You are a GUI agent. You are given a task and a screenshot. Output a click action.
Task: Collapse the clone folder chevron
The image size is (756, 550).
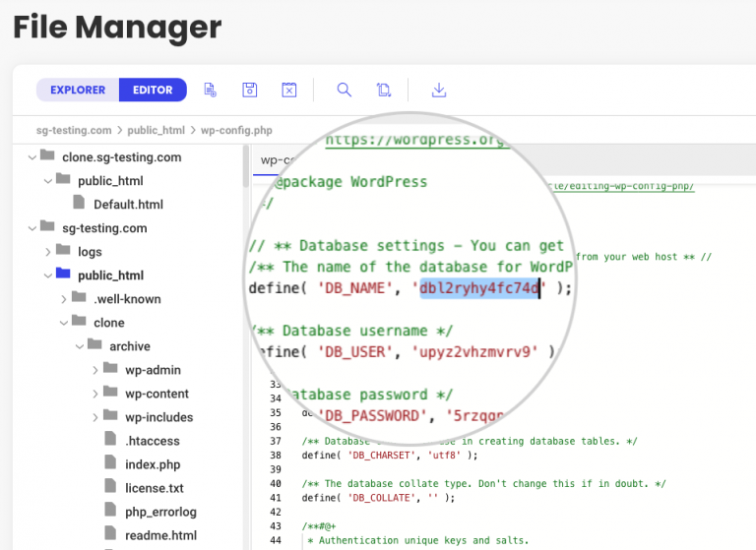[x=64, y=323]
